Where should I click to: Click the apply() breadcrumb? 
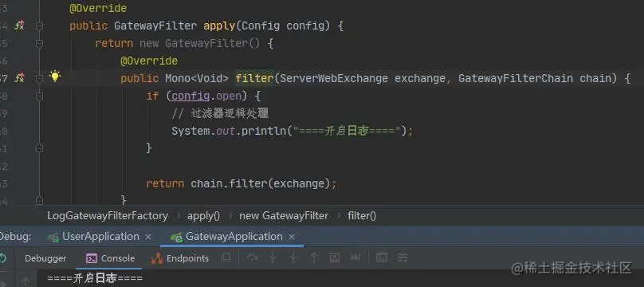(x=204, y=216)
